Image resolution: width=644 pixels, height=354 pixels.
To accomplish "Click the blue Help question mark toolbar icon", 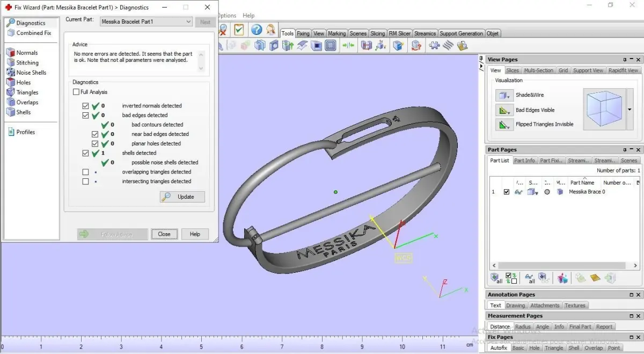I will coord(257,30).
